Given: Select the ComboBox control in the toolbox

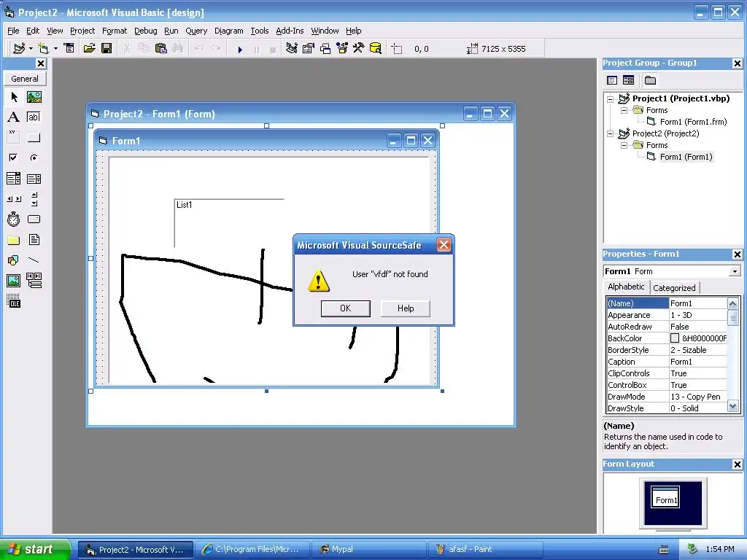Looking at the screenshot, I should [x=14, y=179].
